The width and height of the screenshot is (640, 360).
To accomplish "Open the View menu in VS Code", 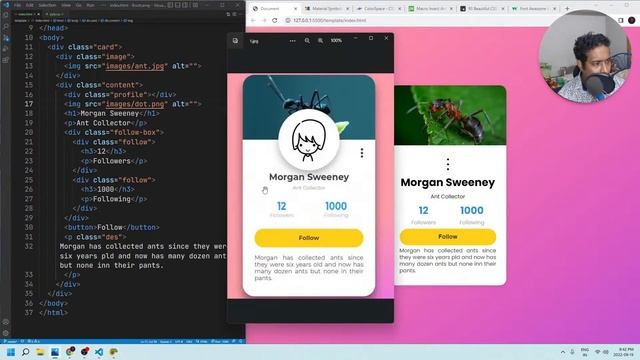I will 66,5.
